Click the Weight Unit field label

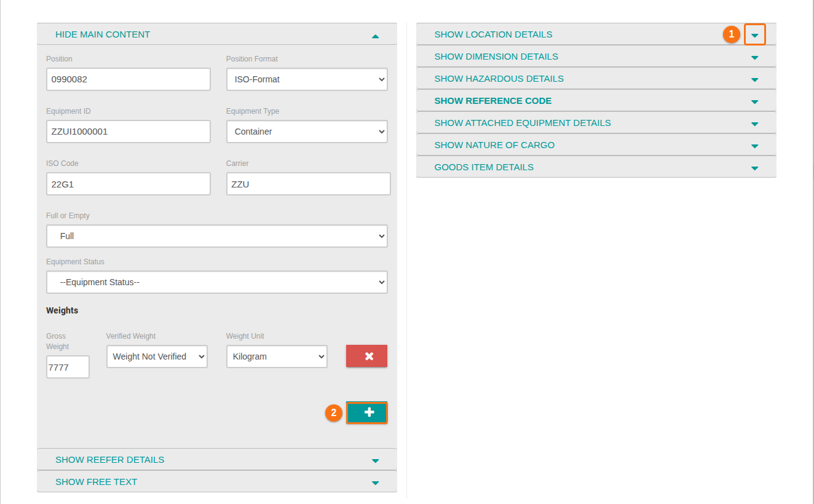(x=245, y=336)
